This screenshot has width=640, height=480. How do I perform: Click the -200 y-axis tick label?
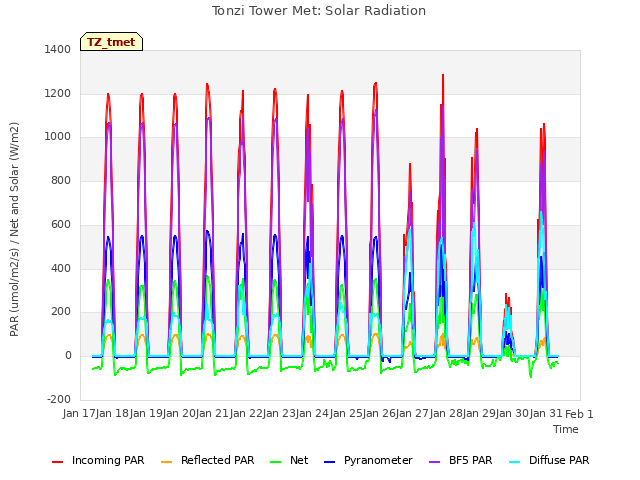click(59, 399)
